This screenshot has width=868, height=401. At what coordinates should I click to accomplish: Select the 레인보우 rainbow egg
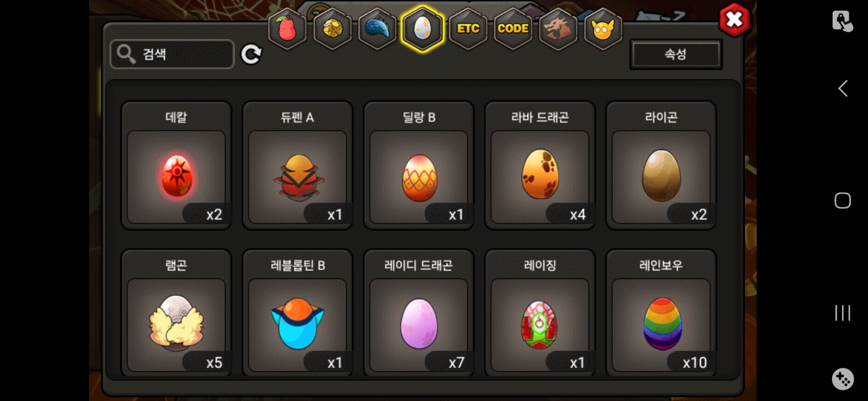(661, 313)
